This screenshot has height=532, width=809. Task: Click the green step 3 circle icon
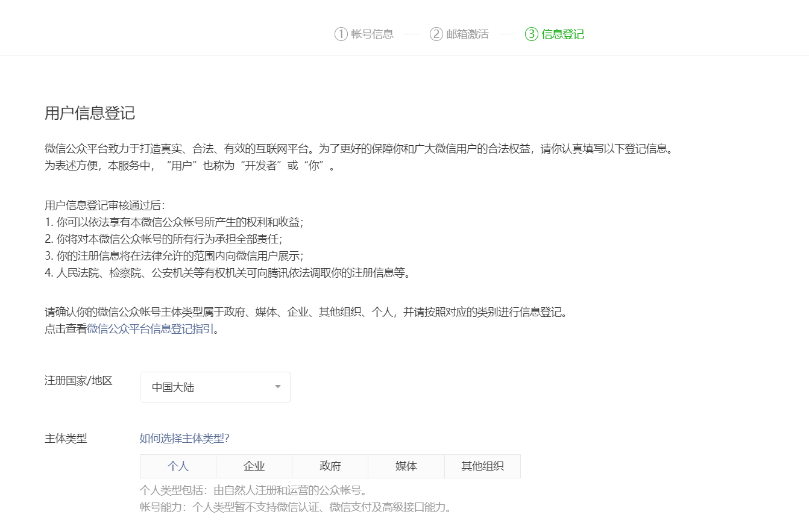click(x=532, y=34)
